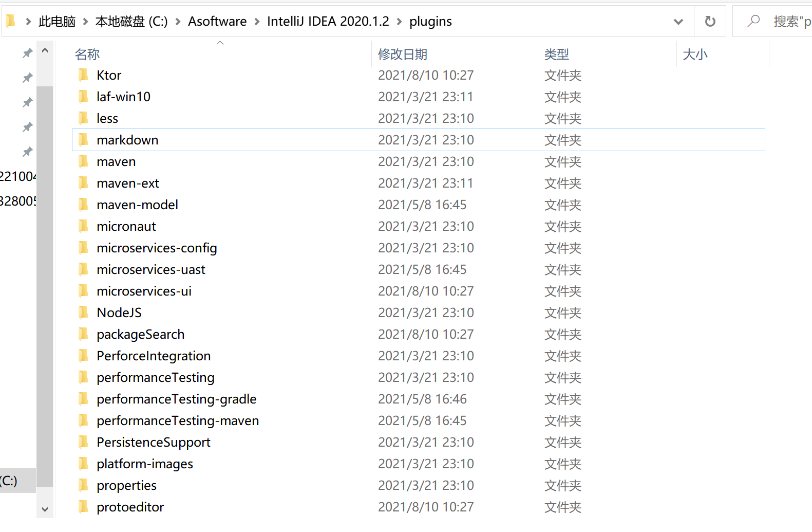812x532 pixels.
Task: Select the protoeditor folder name
Action: [130, 507]
